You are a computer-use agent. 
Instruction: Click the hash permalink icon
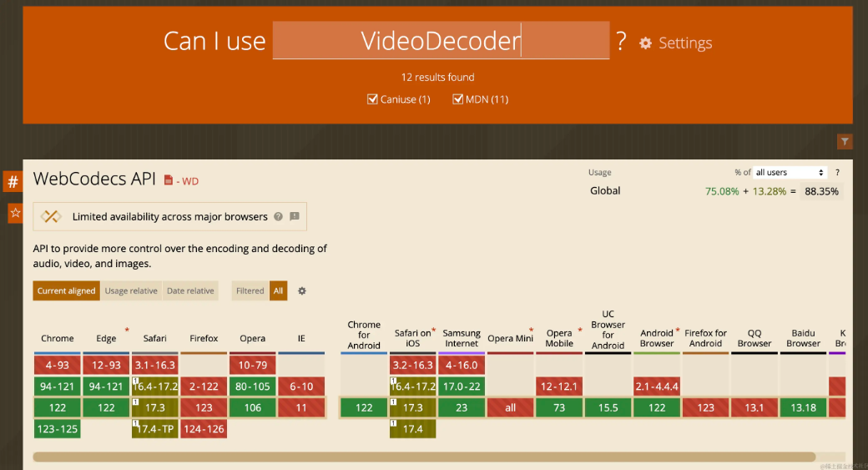[13, 181]
